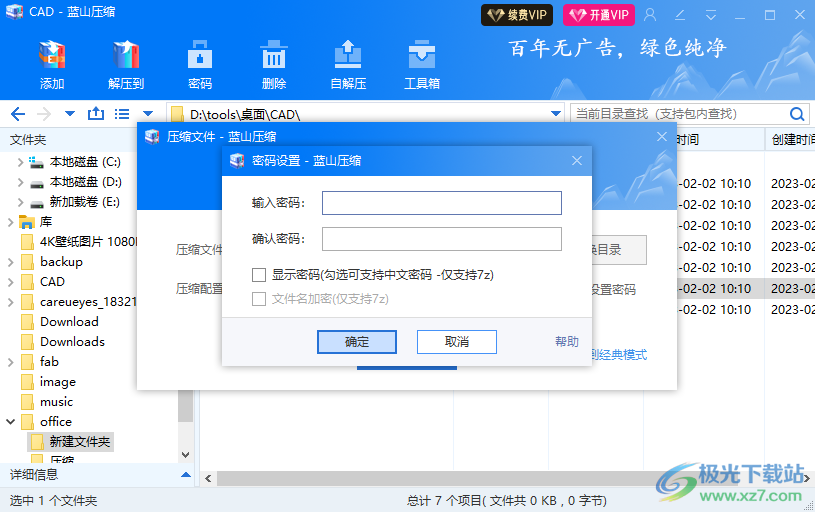Viewport: 815px width, 512px height.
Task: Click the 确认密码 confirm field
Action: tap(442, 239)
